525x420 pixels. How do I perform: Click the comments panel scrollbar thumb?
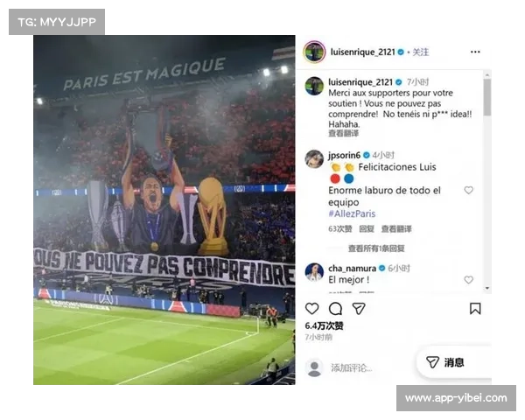pos(487,97)
